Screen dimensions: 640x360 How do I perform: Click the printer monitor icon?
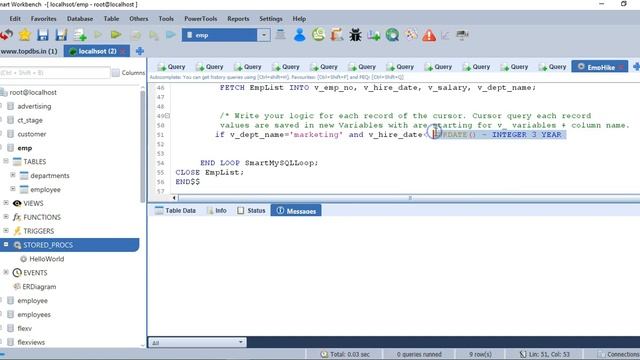tap(462, 35)
